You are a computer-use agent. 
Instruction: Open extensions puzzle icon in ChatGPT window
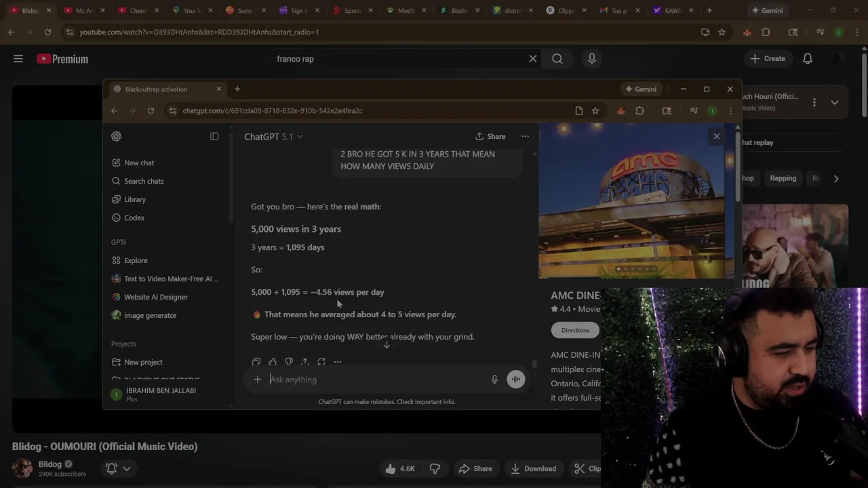pyautogui.click(x=639, y=110)
